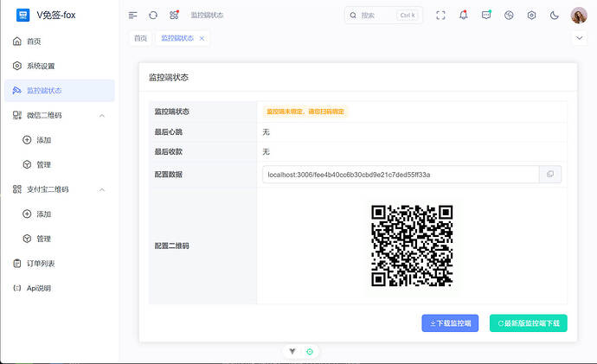Image resolution: width=597 pixels, height=364 pixels.
Task: Switch to the 监控端状态 tab label
Action: point(177,38)
